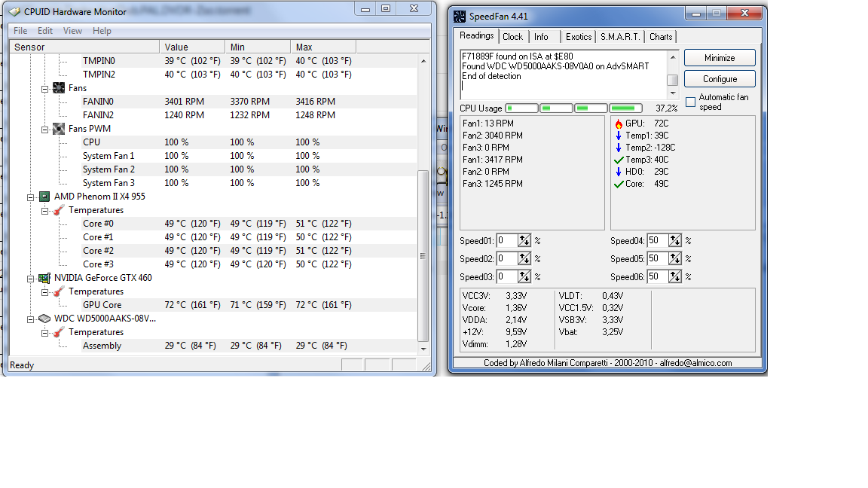
Task: Click the Sensor column header
Action: click(x=84, y=47)
